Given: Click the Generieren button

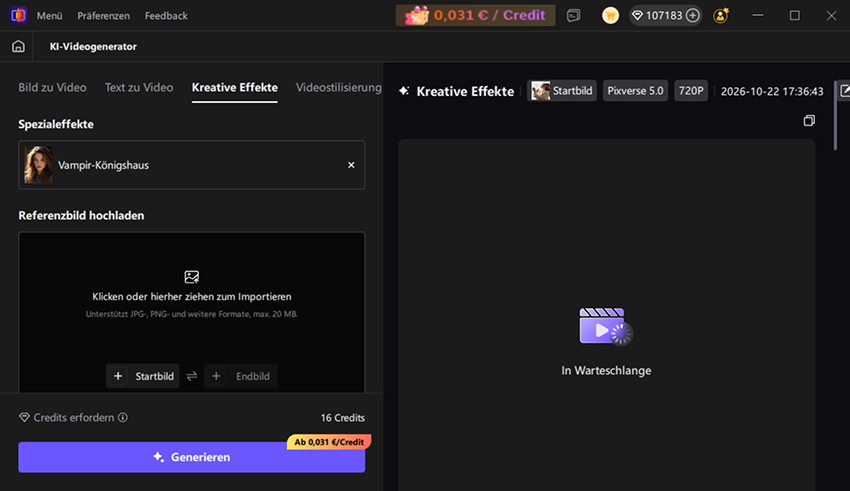Looking at the screenshot, I should 192,457.
